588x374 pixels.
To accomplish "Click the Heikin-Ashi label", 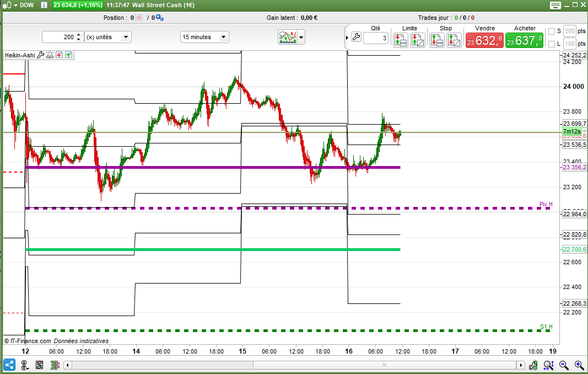I will pos(20,55).
